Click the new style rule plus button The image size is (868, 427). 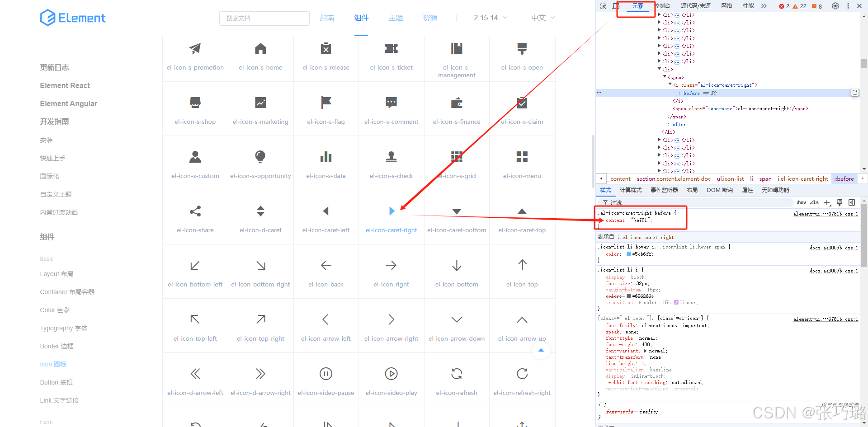pos(827,202)
